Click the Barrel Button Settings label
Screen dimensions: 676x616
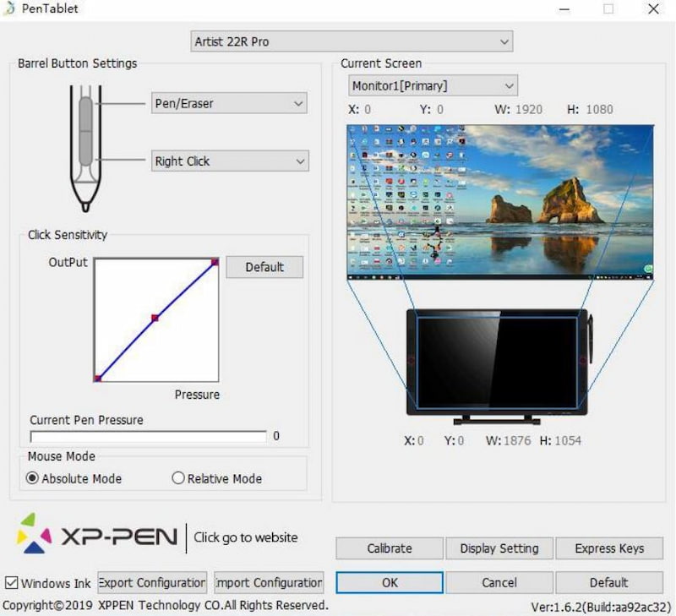78,63
